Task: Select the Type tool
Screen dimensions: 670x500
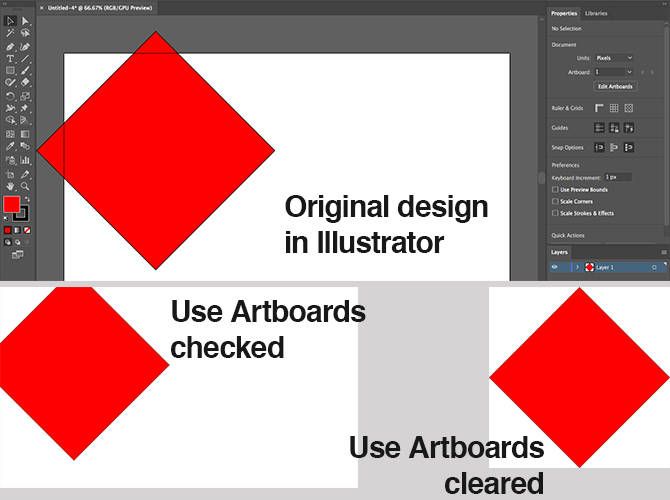Action: [x=10, y=59]
